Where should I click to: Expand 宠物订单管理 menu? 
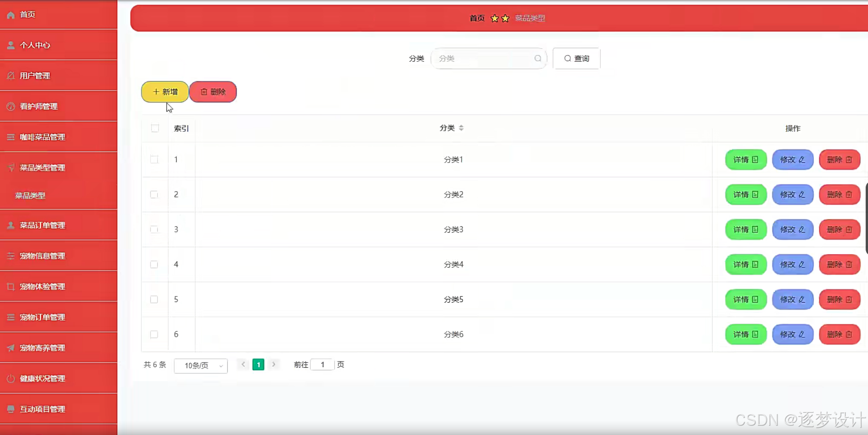coord(59,317)
